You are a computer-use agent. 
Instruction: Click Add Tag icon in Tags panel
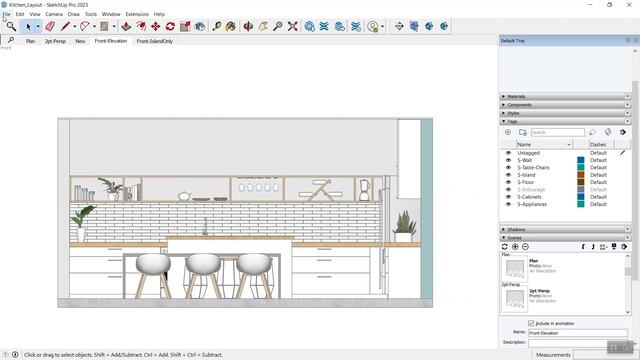point(508,132)
